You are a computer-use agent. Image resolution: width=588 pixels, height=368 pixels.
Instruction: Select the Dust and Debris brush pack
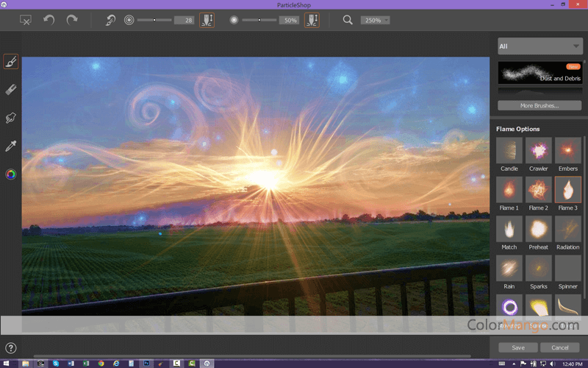pos(539,72)
